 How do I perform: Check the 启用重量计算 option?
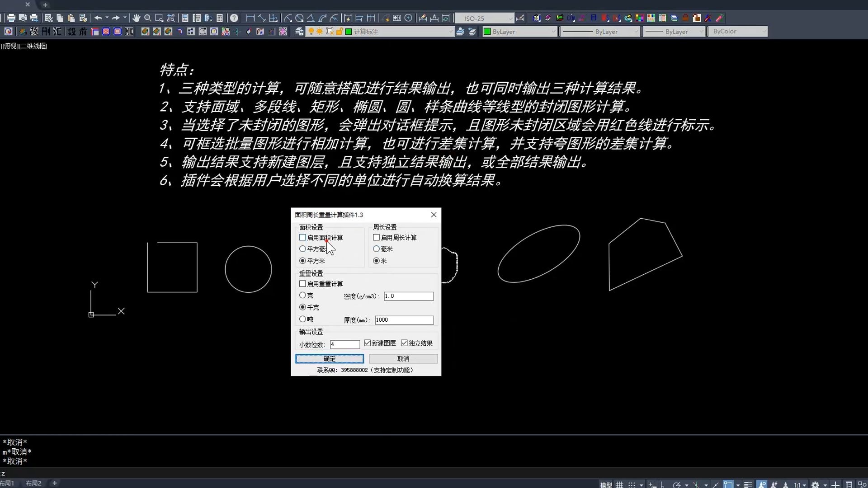point(302,283)
